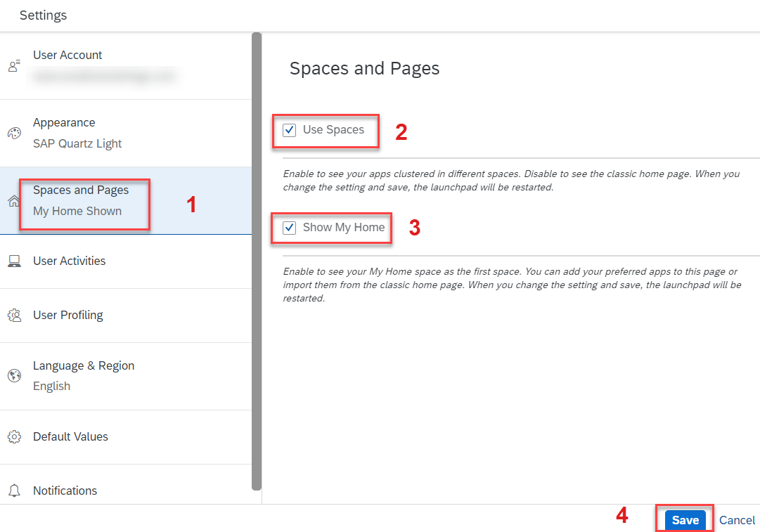This screenshot has height=532, width=760.
Task: Click the My Home Shown subtitle
Action: (x=77, y=212)
